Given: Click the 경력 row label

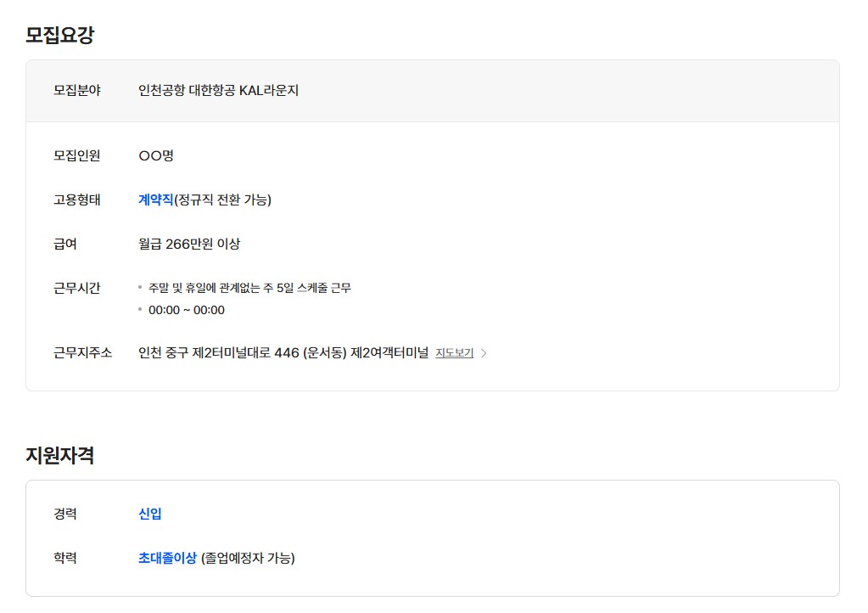Looking at the screenshot, I should (x=65, y=514).
